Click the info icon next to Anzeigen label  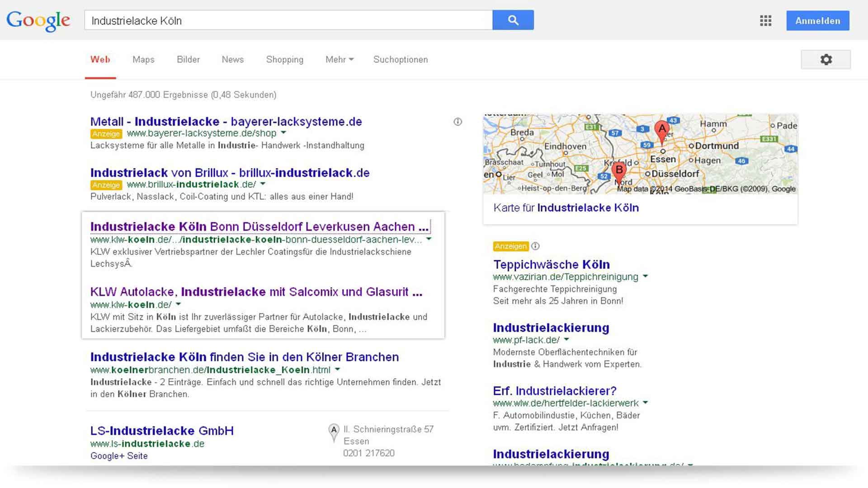tap(535, 246)
